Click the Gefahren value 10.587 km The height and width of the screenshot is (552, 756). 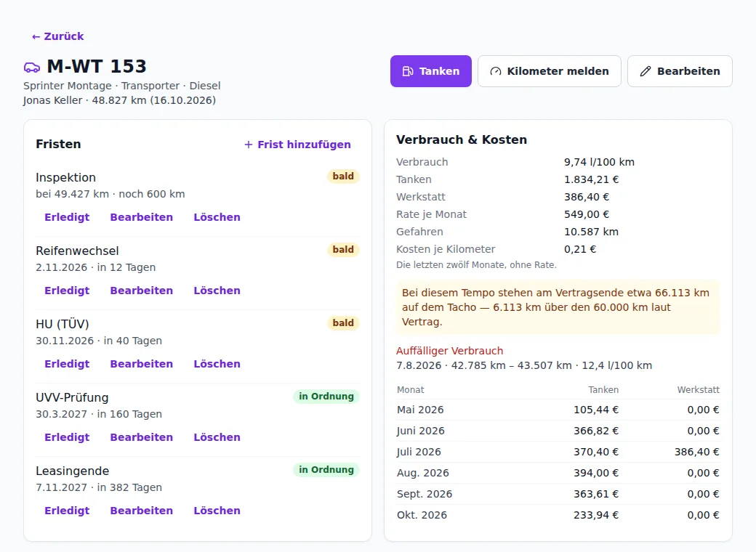[x=591, y=232]
